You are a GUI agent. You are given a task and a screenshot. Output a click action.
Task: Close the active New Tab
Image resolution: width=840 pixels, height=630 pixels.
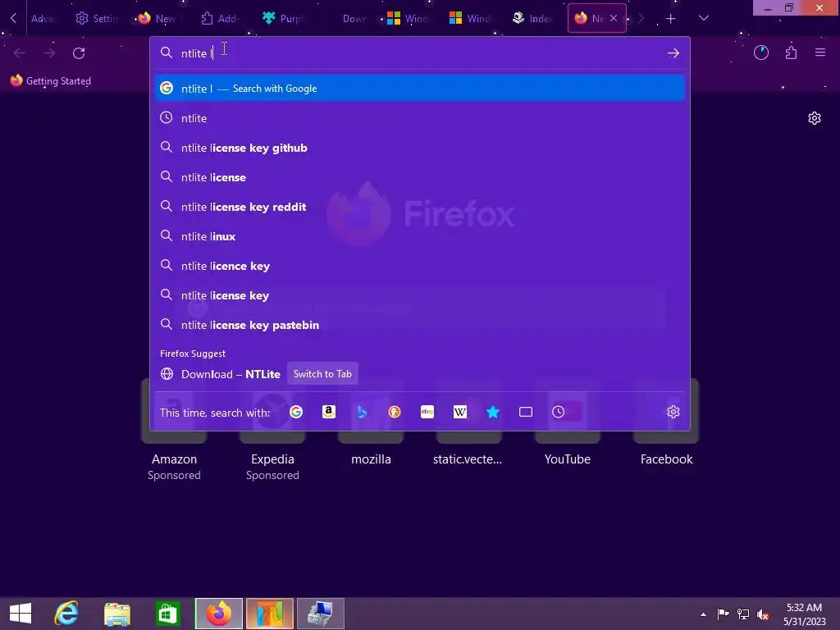(x=614, y=18)
